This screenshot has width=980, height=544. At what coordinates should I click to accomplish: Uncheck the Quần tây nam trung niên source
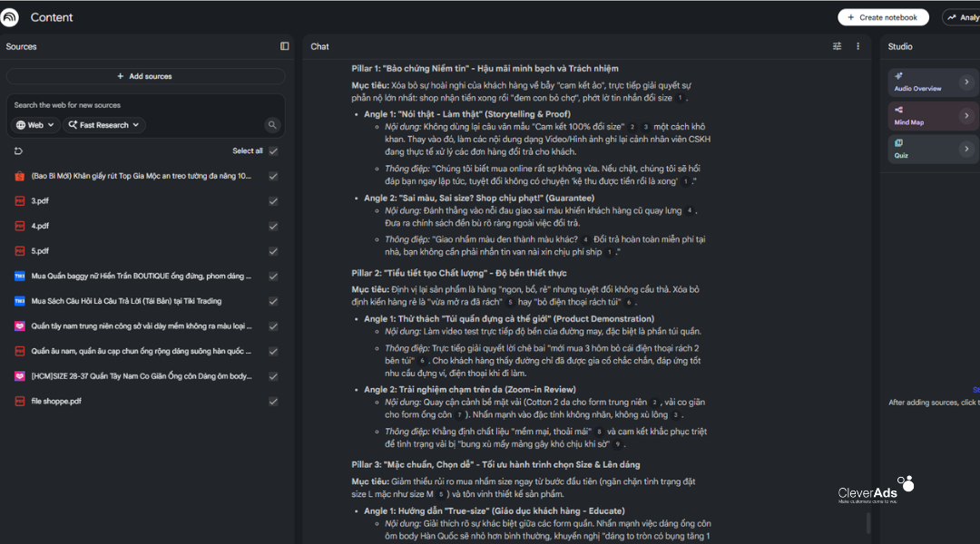click(273, 326)
